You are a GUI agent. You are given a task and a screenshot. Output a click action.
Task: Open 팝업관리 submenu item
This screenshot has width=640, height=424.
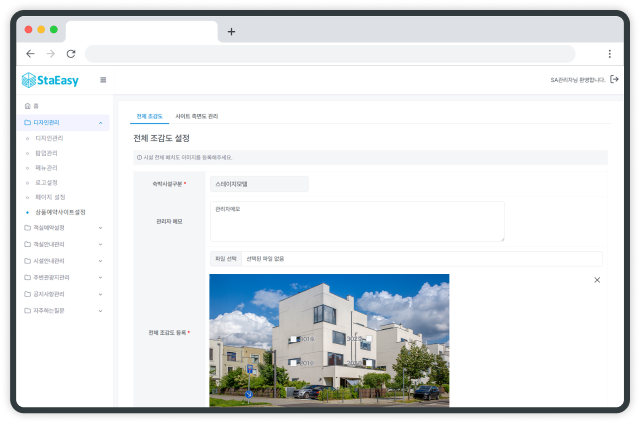point(48,152)
